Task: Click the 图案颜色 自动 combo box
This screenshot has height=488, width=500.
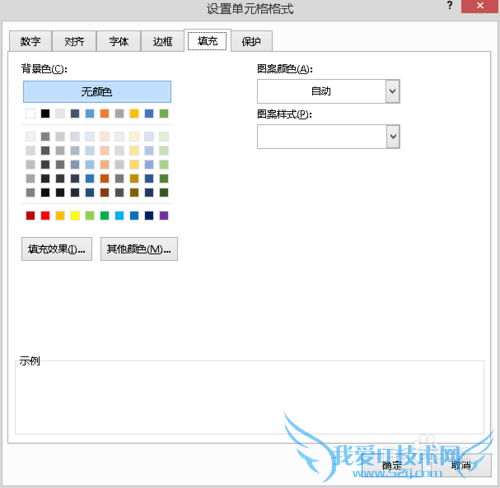Action: pos(328,91)
